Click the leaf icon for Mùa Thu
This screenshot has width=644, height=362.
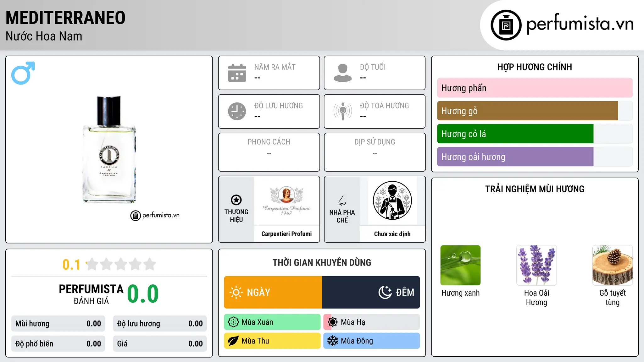[233, 341]
